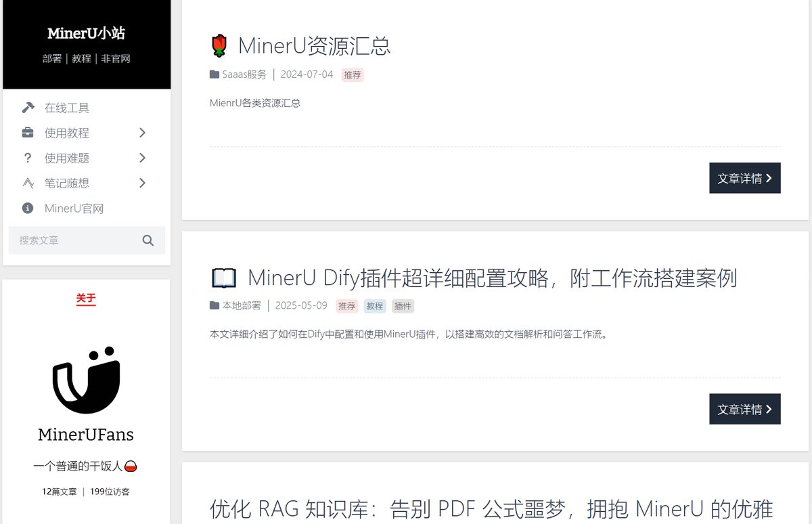
Task: Click the rose emoji before MinerU资源汇总
Action: pyautogui.click(x=219, y=46)
